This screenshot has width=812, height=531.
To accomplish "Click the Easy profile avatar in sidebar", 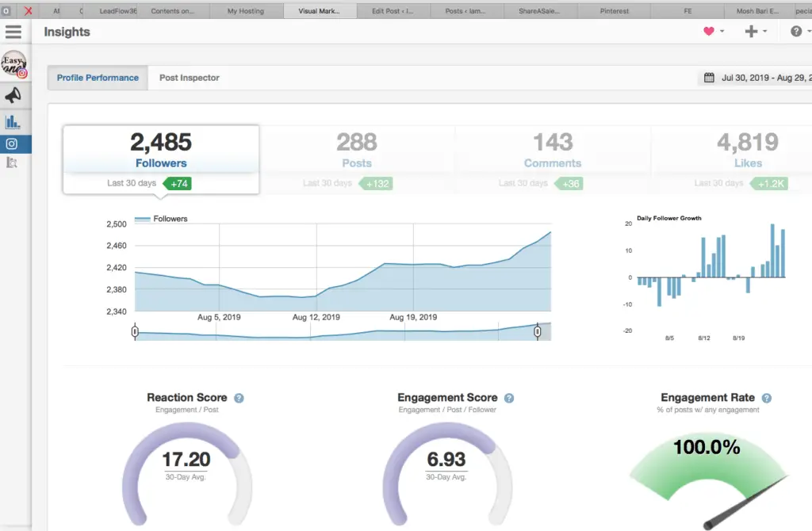I will click(14, 63).
